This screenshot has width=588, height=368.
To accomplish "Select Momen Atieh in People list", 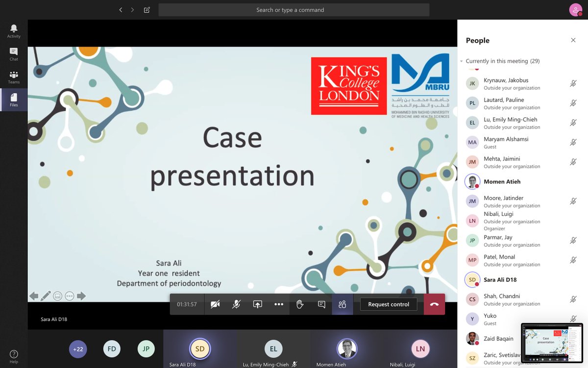I will [522, 182].
